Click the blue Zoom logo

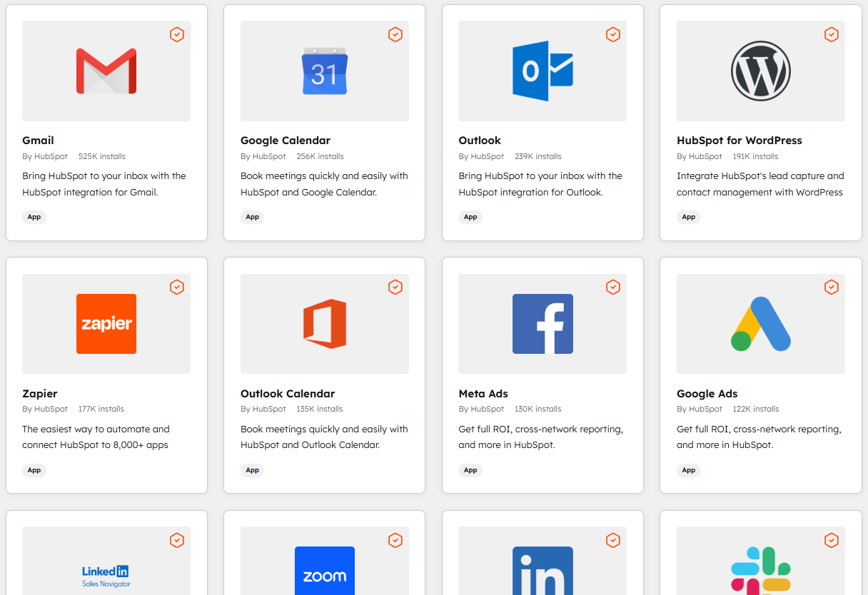[325, 571]
